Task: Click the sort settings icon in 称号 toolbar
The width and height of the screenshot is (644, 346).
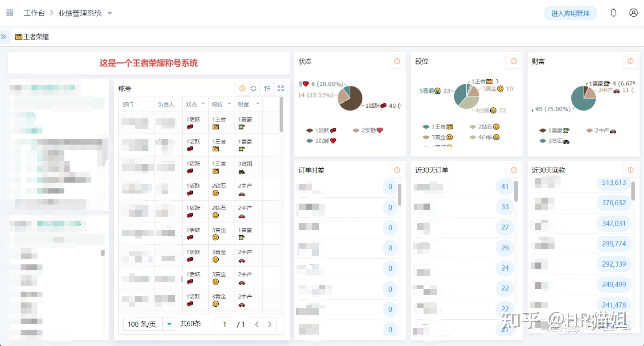Action: (x=267, y=88)
